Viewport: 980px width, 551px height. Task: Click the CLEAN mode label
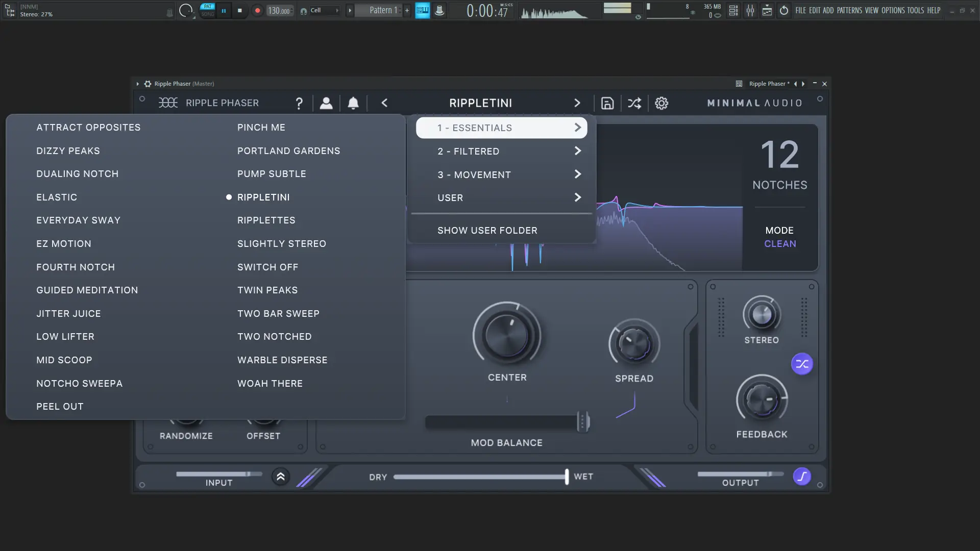click(x=780, y=244)
